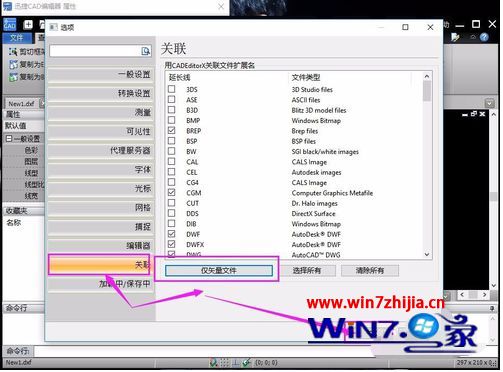Open the 代理服务器 options category

(101, 150)
